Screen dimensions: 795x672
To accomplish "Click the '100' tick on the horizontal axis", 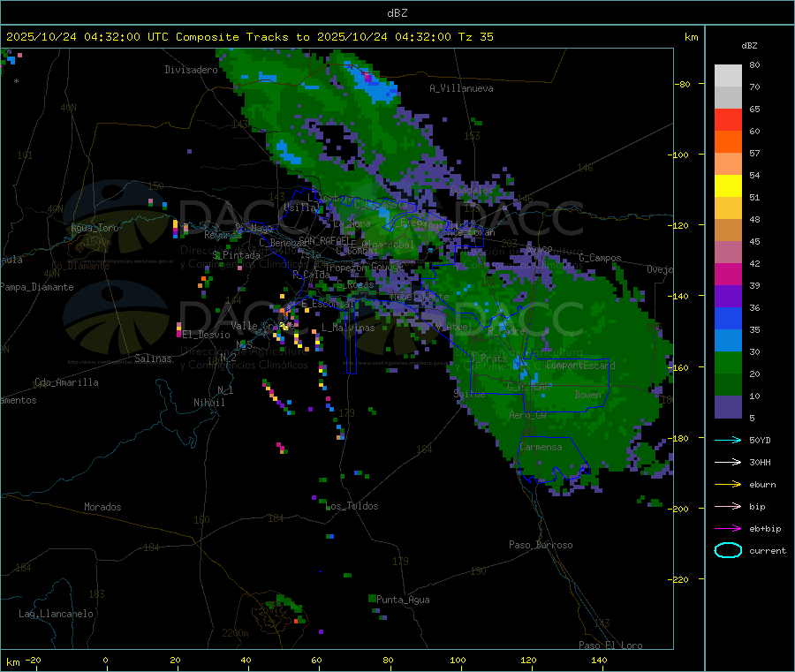I will pyautogui.click(x=458, y=660).
